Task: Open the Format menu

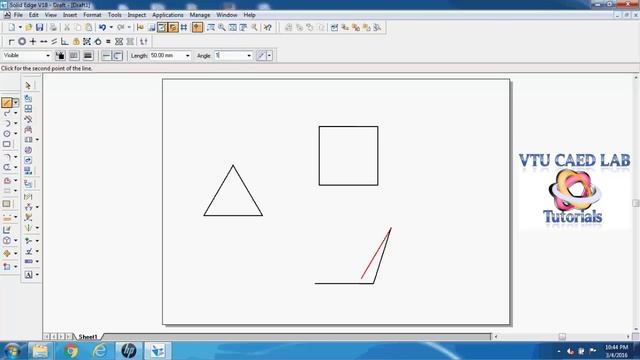Action: [92, 15]
